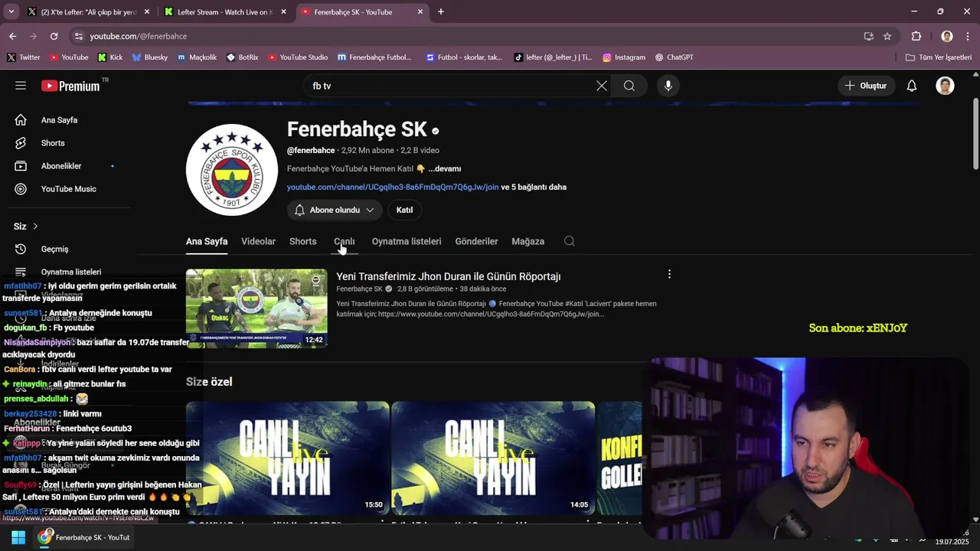980x551 pixels.
Task: Open Yeni Transferimiz Jhon Duran video title
Action: pos(449,276)
